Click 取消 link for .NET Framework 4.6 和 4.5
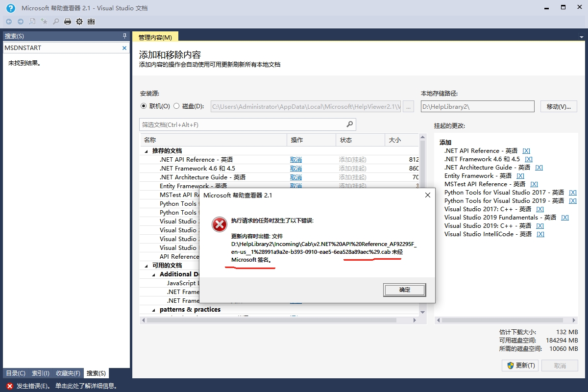The width and height of the screenshot is (588, 392). 296,169
